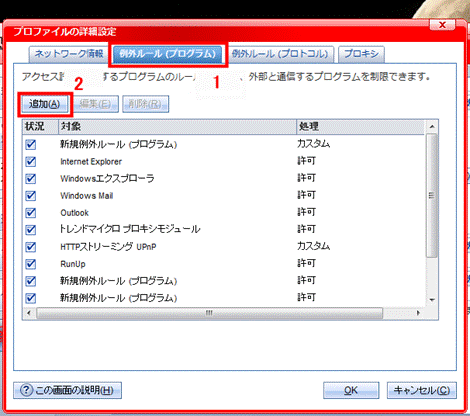This screenshot has width=470, height=416.
Task: Select the Outlook rule name
Action: pos(74,213)
